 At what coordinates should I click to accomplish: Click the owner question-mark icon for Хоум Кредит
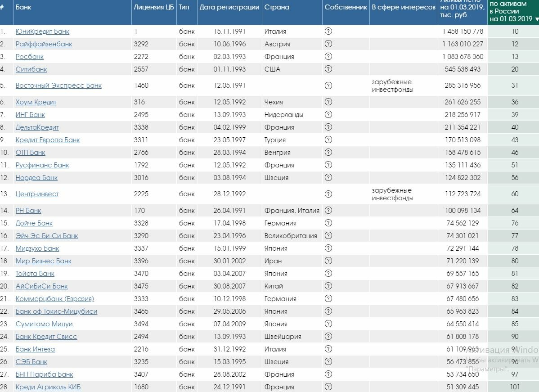point(328,102)
